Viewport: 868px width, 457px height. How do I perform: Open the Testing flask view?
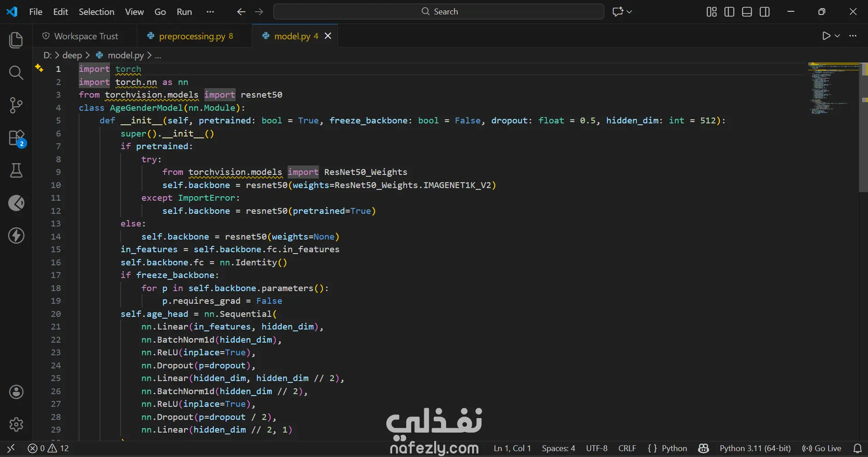pyautogui.click(x=16, y=170)
